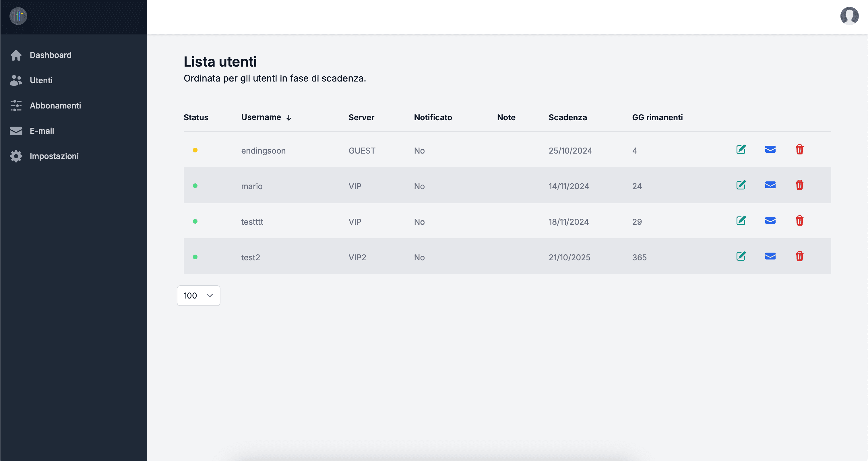This screenshot has width=868, height=461.
Task: Navigate to Abbonamenti page
Action: [55, 105]
